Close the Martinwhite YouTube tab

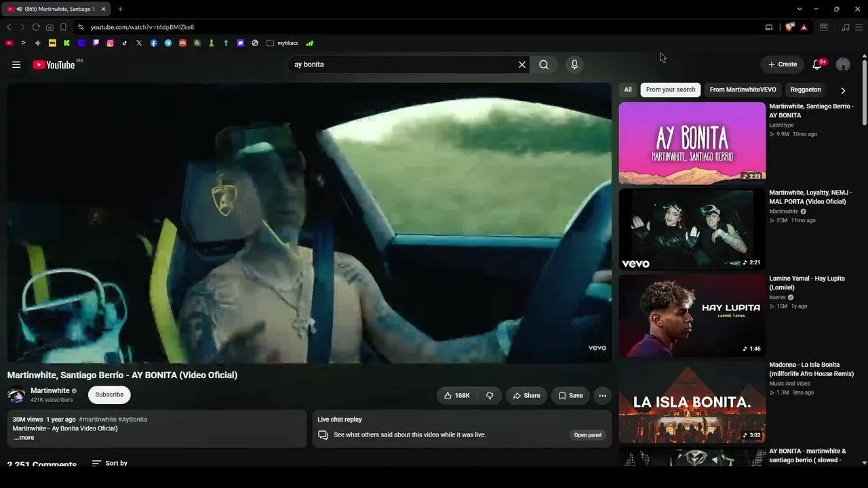pos(103,9)
